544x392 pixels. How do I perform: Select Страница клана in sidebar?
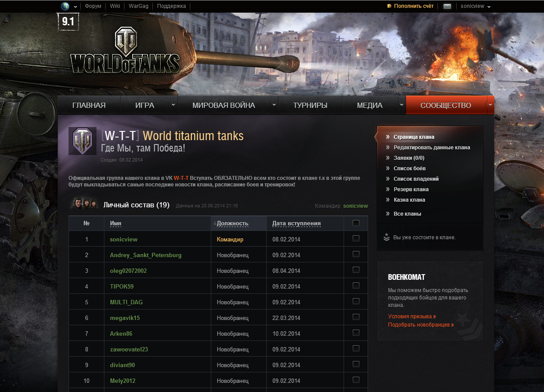(x=414, y=137)
